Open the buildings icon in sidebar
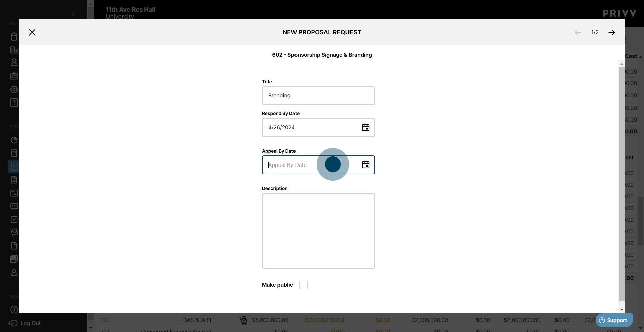 pyautogui.click(x=14, y=50)
